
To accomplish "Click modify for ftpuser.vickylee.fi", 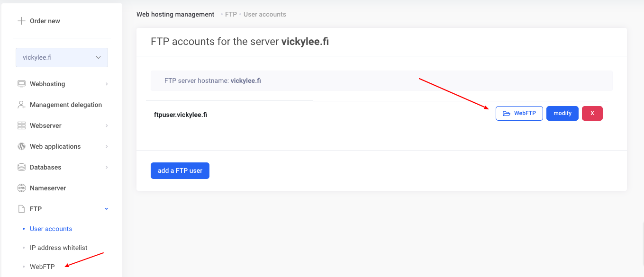I will tap(562, 113).
